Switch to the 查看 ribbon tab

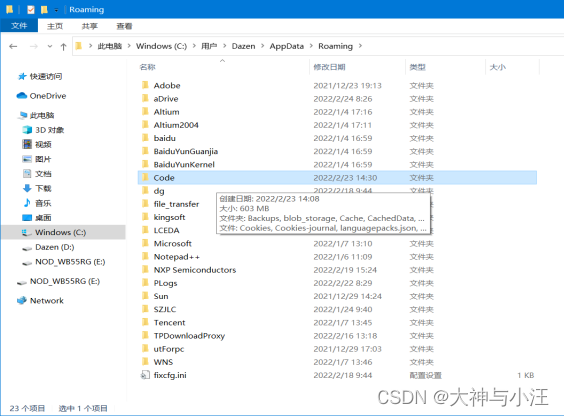click(124, 26)
